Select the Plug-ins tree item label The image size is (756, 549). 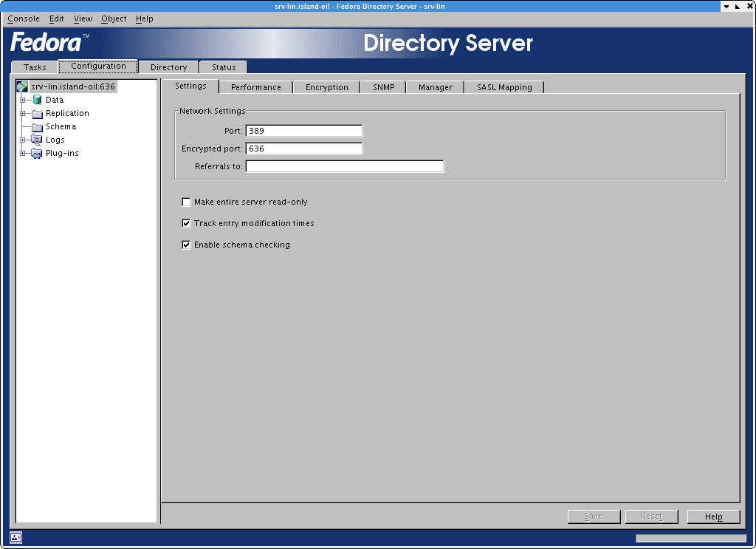click(x=62, y=154)
